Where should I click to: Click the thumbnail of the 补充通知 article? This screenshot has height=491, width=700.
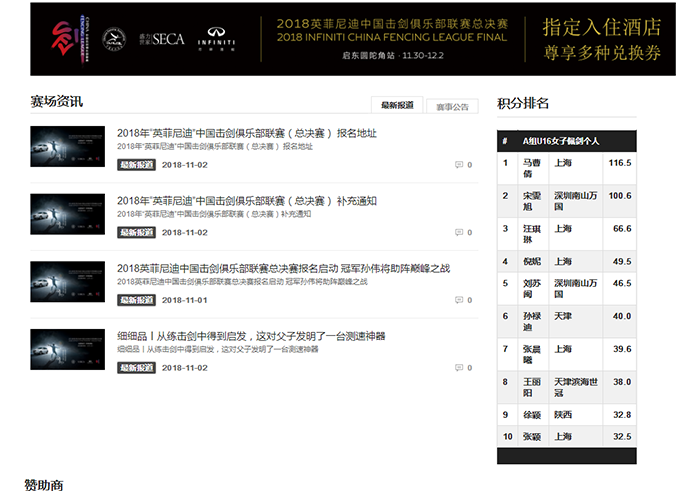pos(67,214)
